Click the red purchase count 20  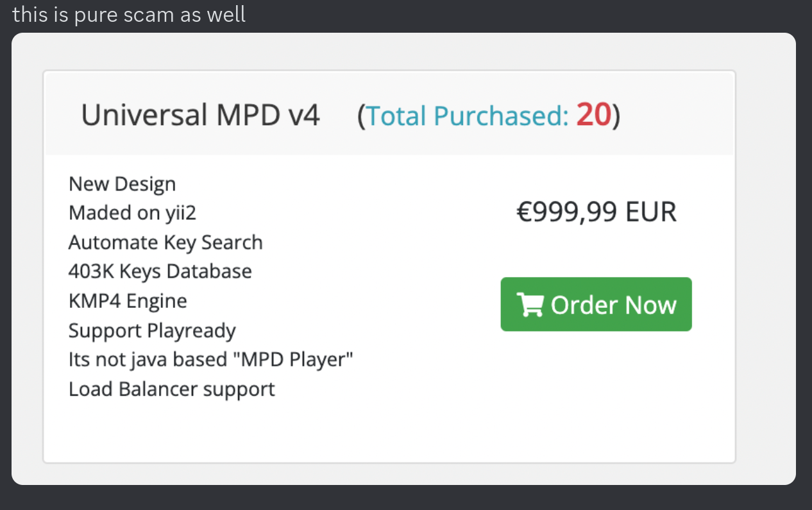coord(593,115)
